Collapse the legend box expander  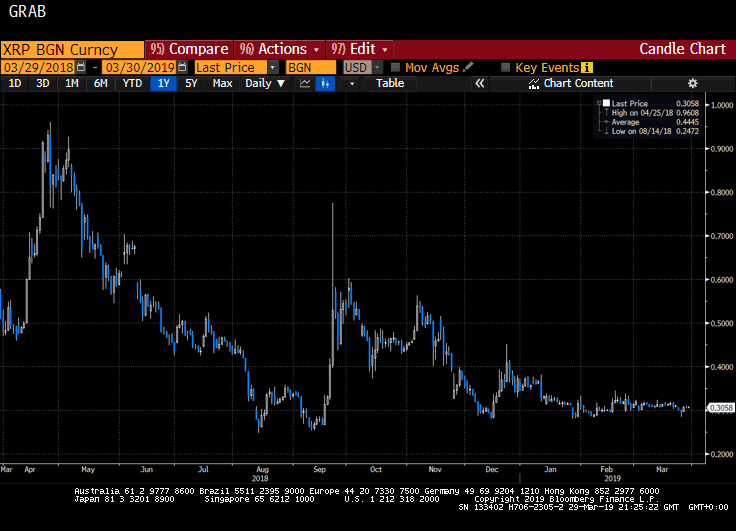pos(599,103)
